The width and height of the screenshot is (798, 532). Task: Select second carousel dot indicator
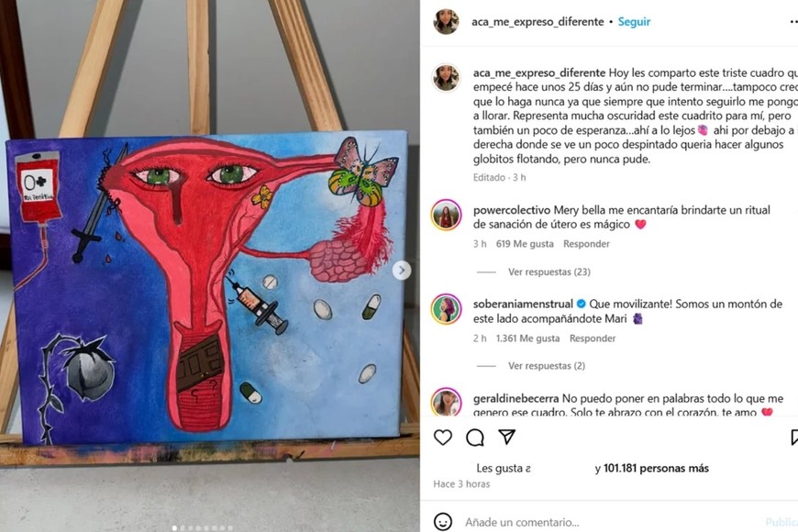point(183,528)
